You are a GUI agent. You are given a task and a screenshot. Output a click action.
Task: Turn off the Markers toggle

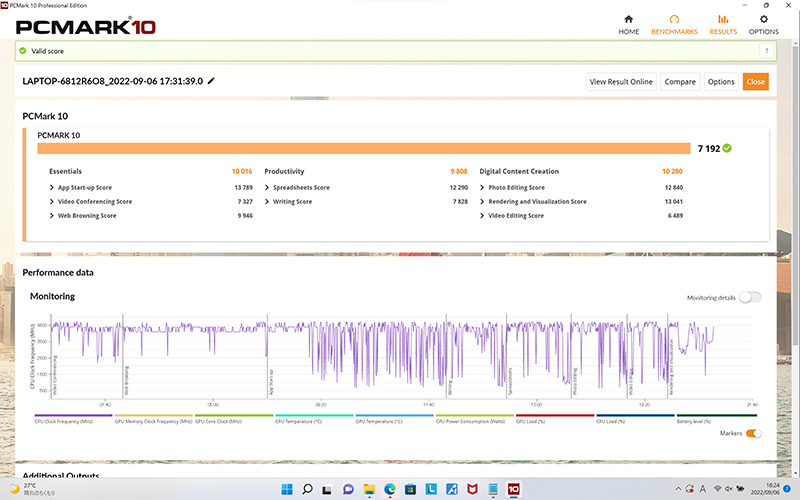pyautogui.click(x=753, y=433)
